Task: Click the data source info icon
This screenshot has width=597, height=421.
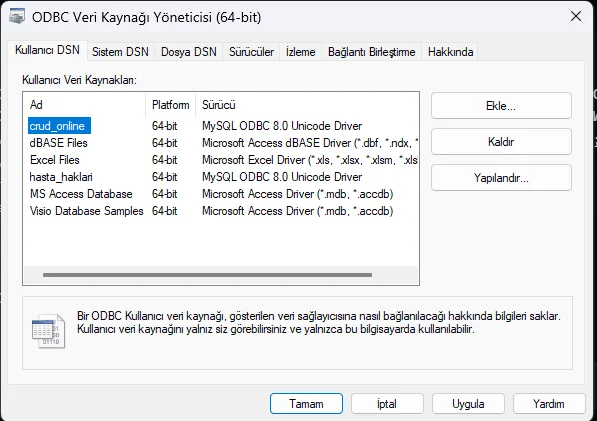Action: coord(49,331)
